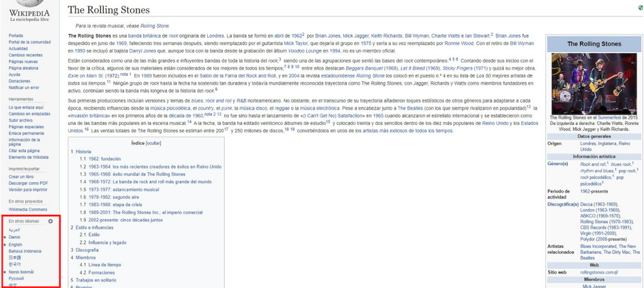Jump to 2 Estilo e influencias
This screenshot has height=288, width=644.
coord(91,227)
